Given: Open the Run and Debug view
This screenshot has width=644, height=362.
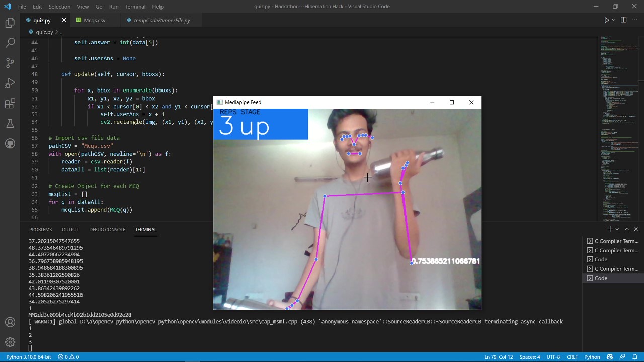Looking at the screenshot, I should coord(10,83).
